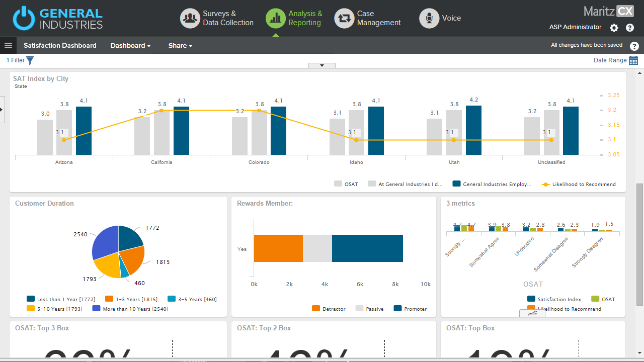Click the General Industries logo
Image resolution: width=644 pixels, height=362 pixels.
pyautogui.click(x=58, y=19)
